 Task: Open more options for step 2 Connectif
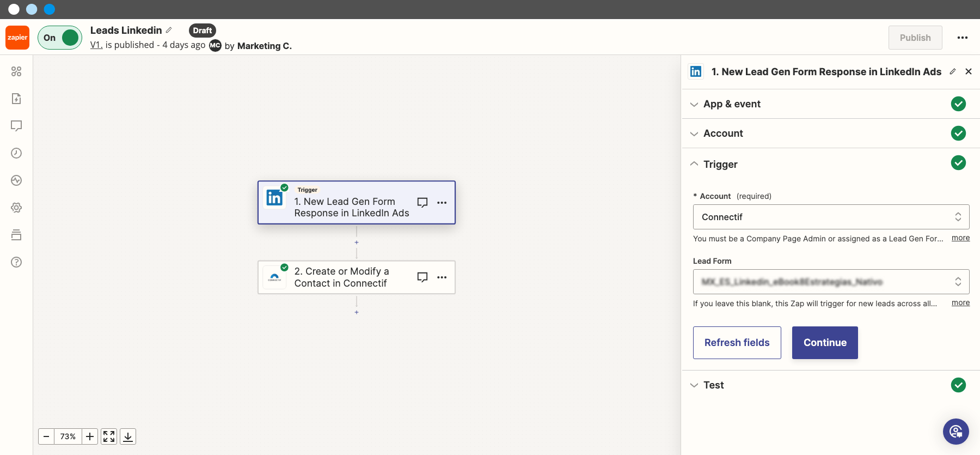click(x=442, y=277)
